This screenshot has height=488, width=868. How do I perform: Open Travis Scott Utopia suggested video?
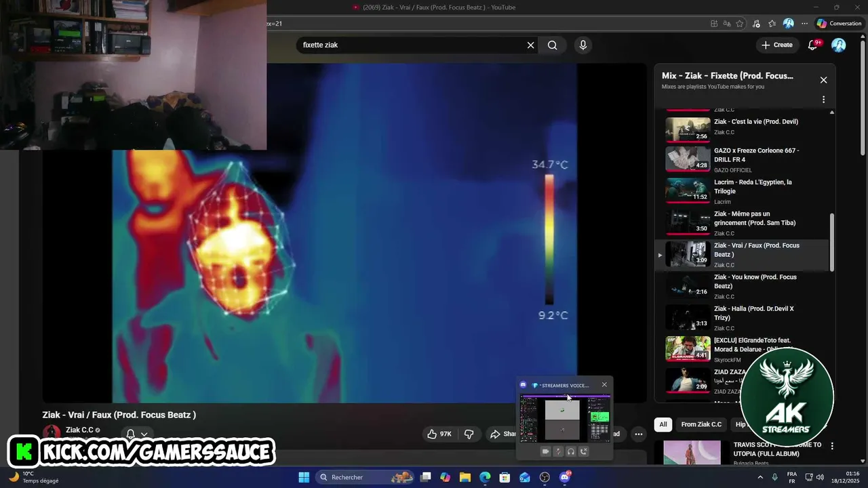pyautogui.click(x=692, y=453)
